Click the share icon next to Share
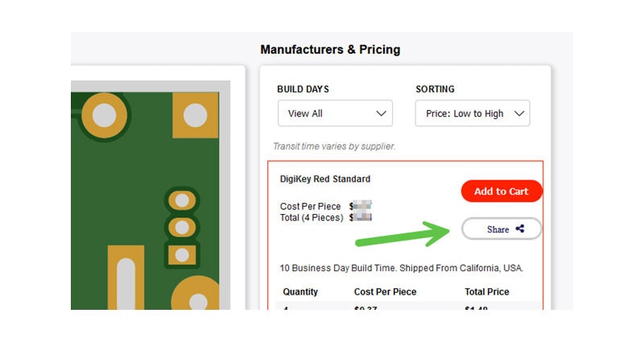Screen dimensions: 644x342 click(x=520, y=229)
